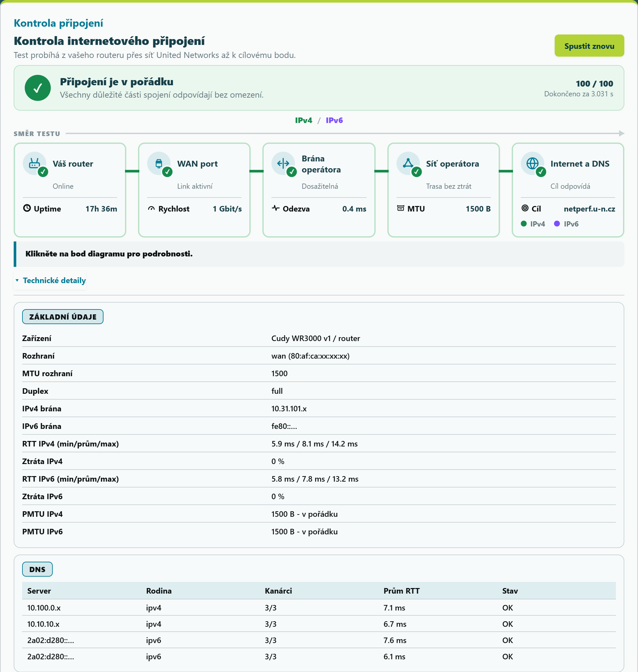Click the wan (80:af:ca:xx:xx:xx) value
Image resolution: width=638 pixels, height=672 pixels.
[x=311, y=356]
